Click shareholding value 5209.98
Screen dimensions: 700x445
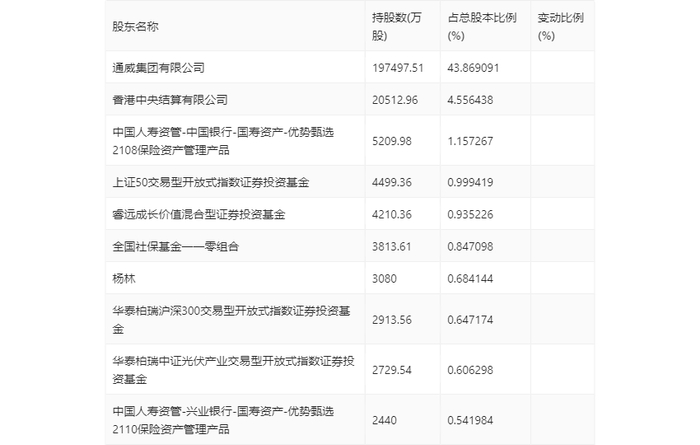pos(392,141)
